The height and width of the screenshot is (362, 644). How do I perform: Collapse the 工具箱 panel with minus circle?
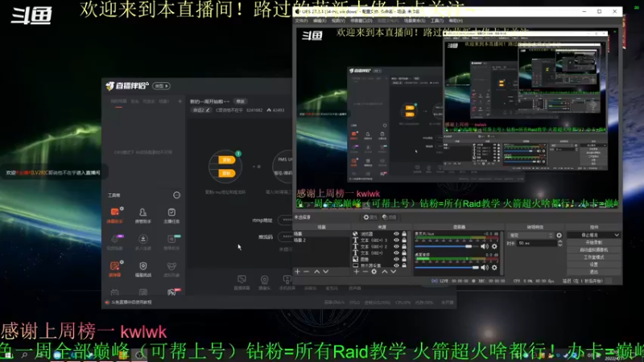coord(176,195)
